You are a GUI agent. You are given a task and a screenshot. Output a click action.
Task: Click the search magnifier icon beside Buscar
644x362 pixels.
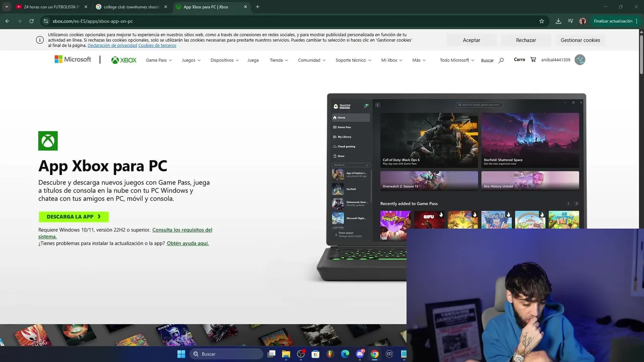(501, 60)
